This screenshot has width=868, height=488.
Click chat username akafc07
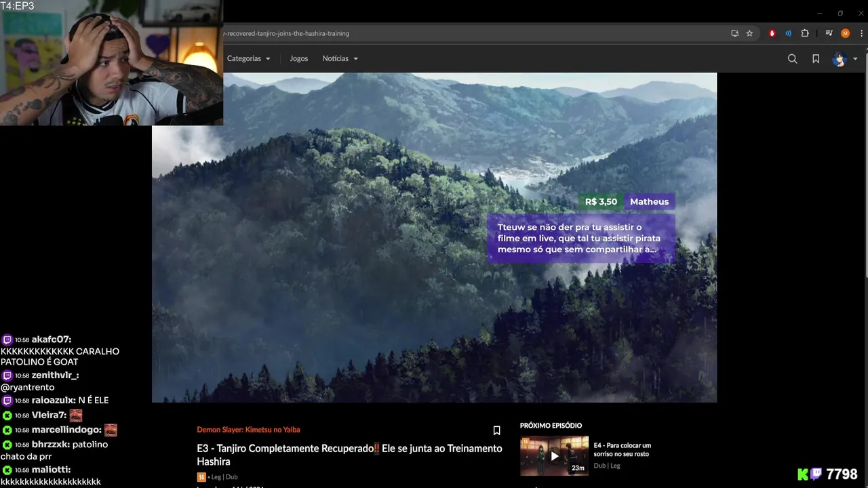pos(51,340)
